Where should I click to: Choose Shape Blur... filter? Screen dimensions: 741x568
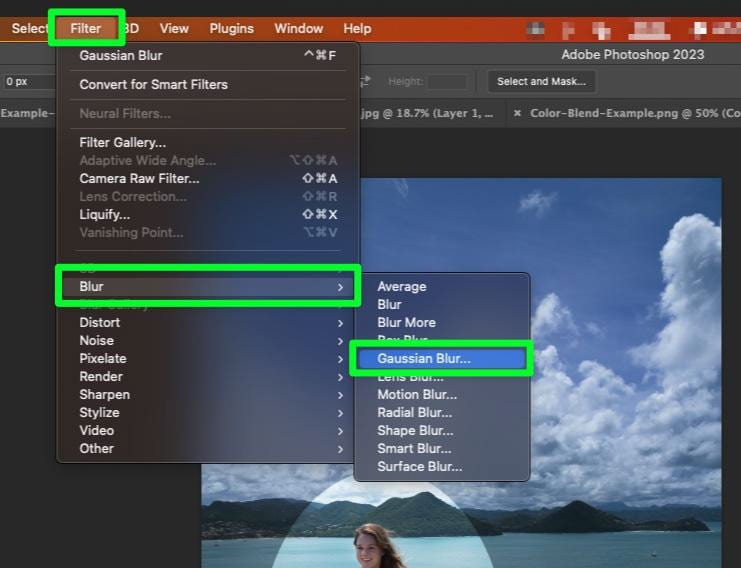click(442, 430)
